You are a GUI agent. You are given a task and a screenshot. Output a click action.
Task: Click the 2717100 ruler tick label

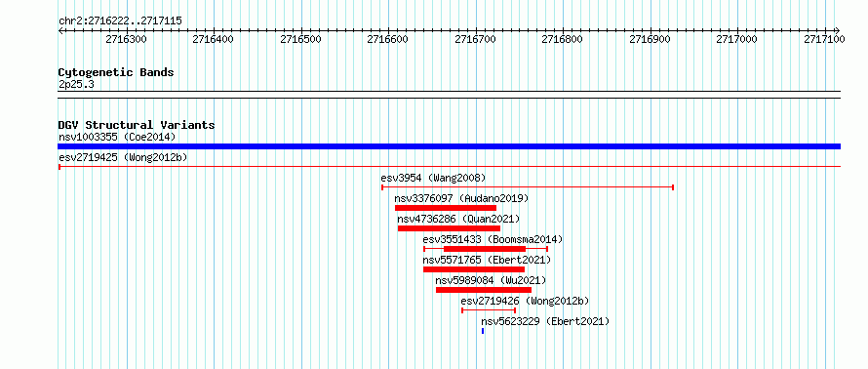pyautogui.click(x=824, y=39)
